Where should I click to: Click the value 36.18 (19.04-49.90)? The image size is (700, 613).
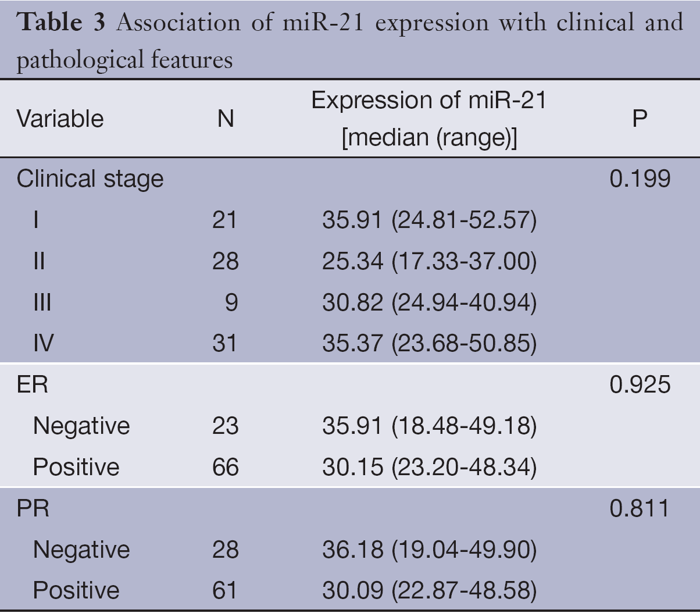click(x=429, y=550)
